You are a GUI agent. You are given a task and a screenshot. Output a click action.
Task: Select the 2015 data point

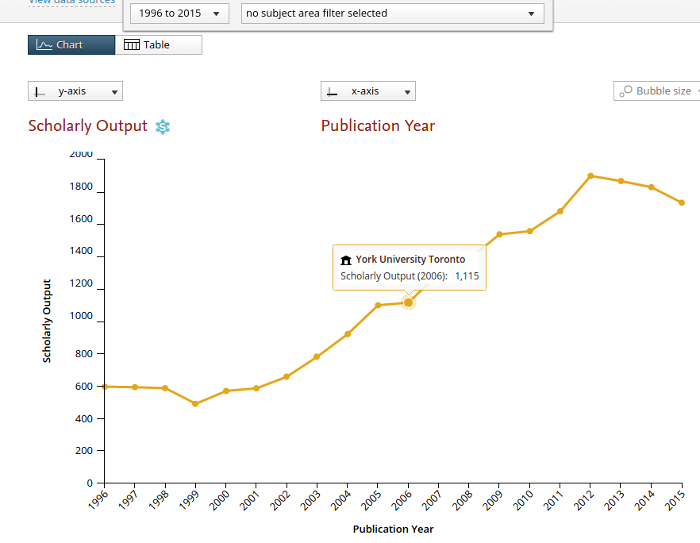(682, 203)
